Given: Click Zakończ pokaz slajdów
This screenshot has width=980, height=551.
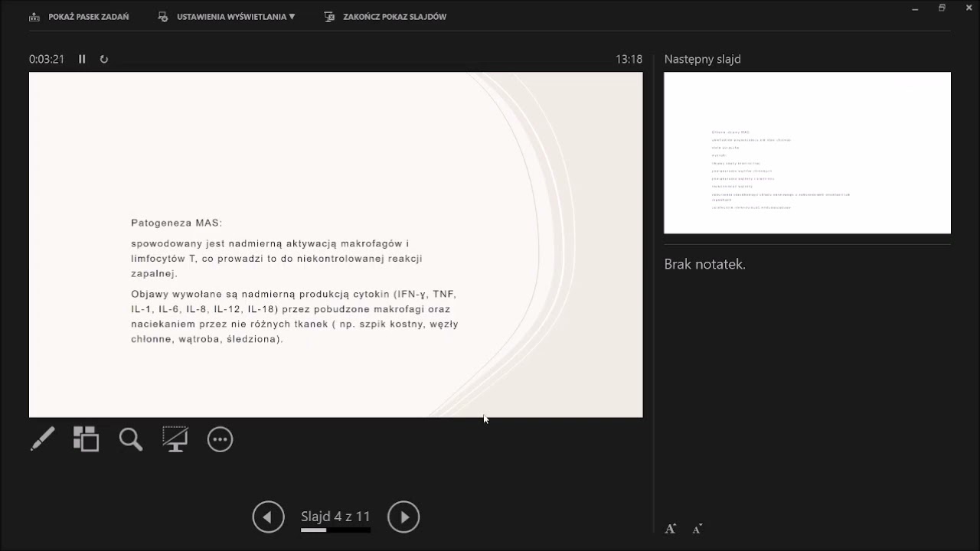Looking at the screenshot, I should [x=385, y=17].
